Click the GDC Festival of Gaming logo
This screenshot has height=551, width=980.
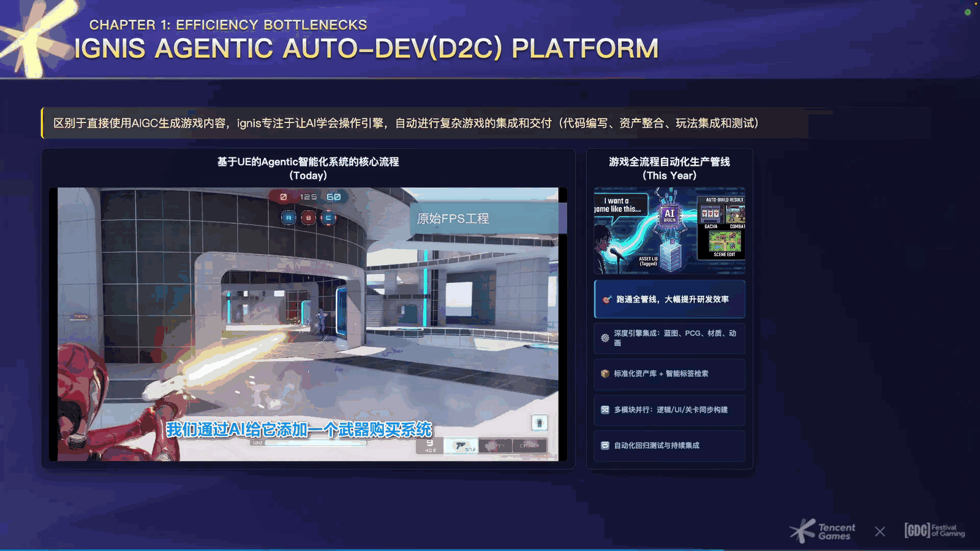click(935, 530)
